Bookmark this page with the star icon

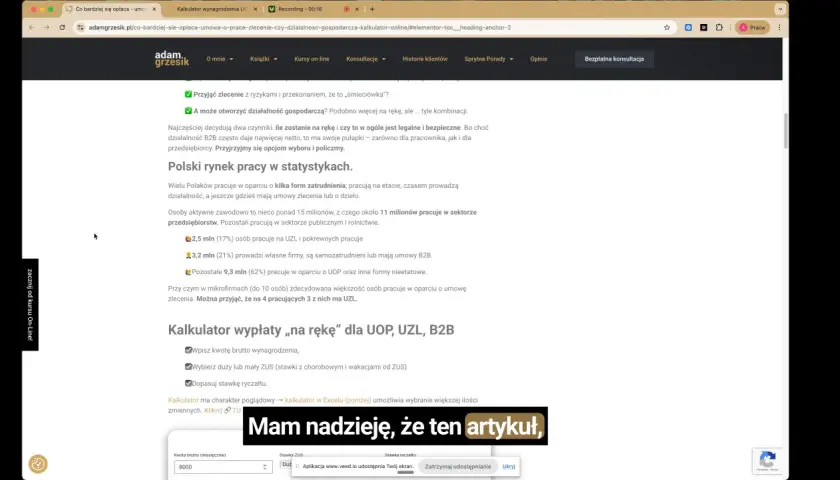tap(667, 27)
